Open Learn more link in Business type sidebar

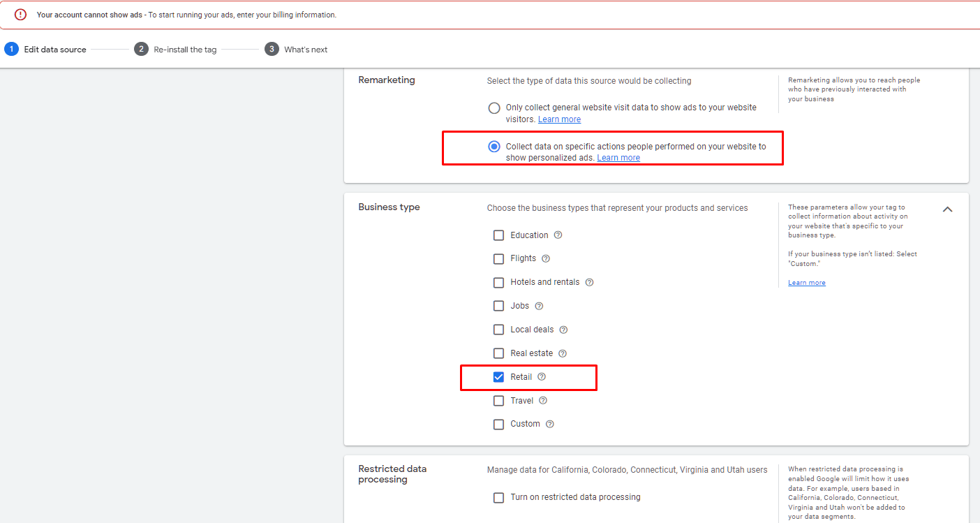click(806, 283)
